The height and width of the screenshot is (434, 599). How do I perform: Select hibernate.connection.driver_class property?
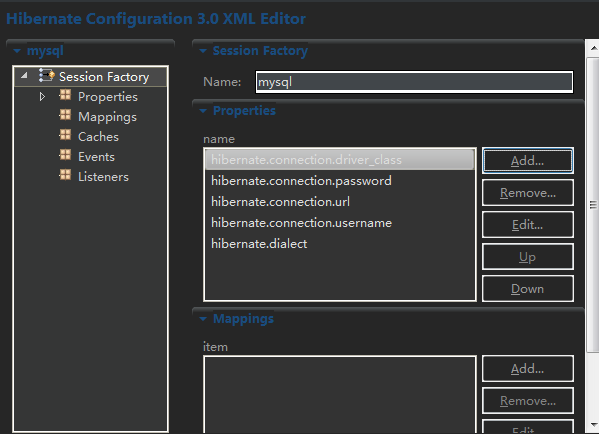[x=340, y=160]
